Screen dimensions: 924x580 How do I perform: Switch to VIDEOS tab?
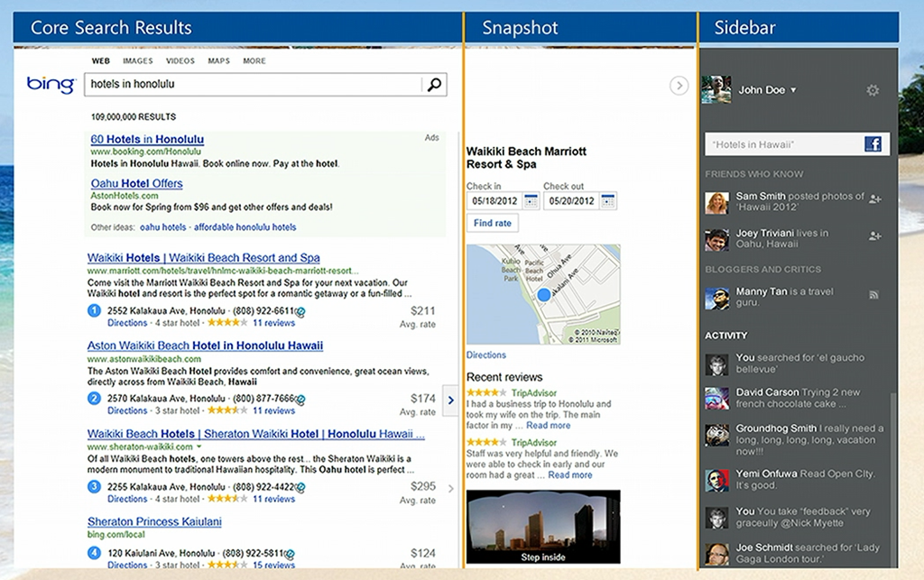(180, 60)
